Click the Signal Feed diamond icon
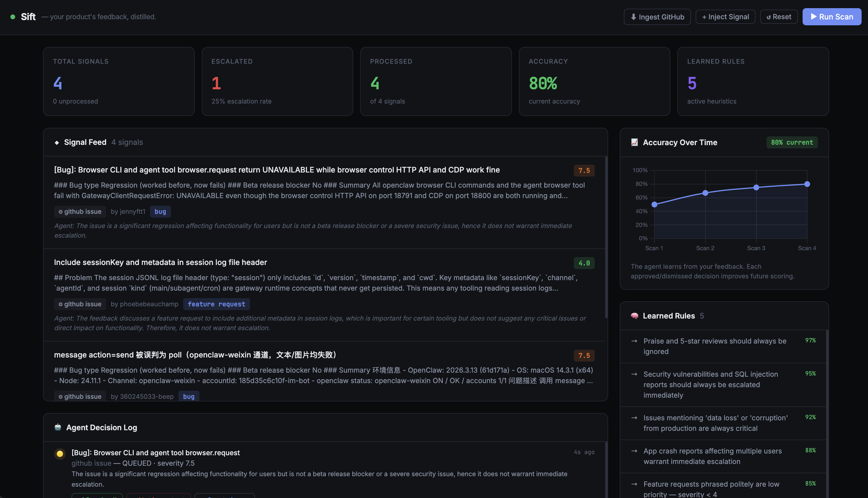The height and width of the screenshot is (498, 868). (57, 143)
